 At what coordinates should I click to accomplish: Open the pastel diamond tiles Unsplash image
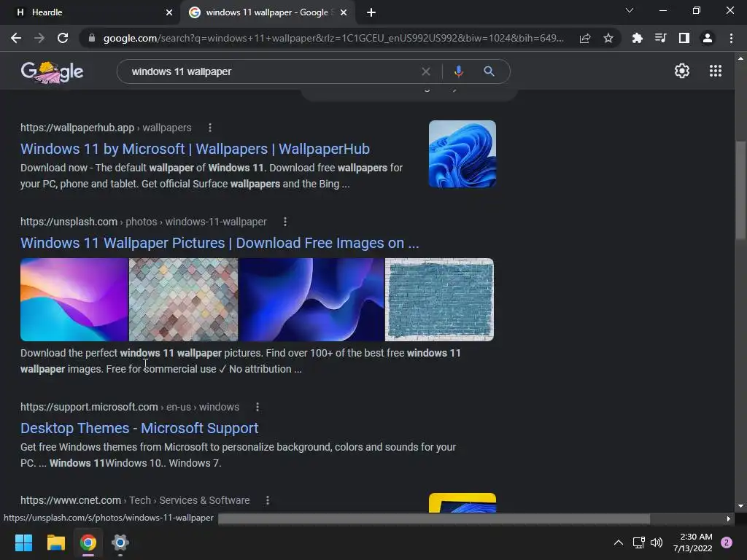(x=183, y=300)
